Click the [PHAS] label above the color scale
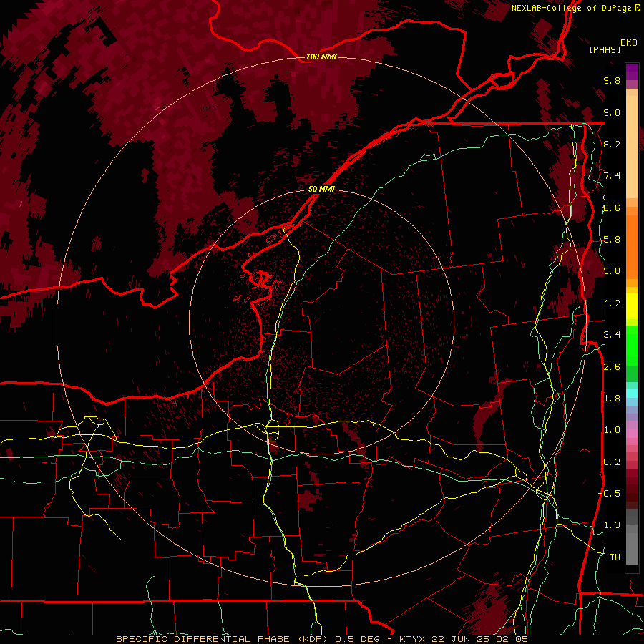644x644 pixels. pyautogui.click(x=605, y=49)
